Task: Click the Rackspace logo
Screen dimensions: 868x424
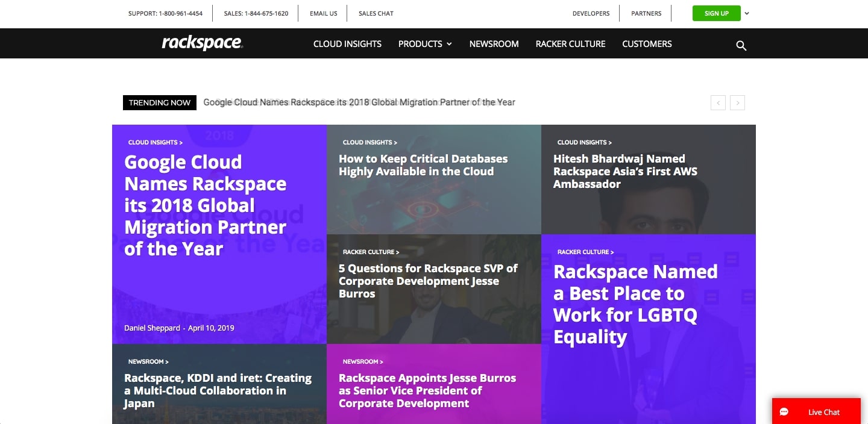Action: (202, 43)
